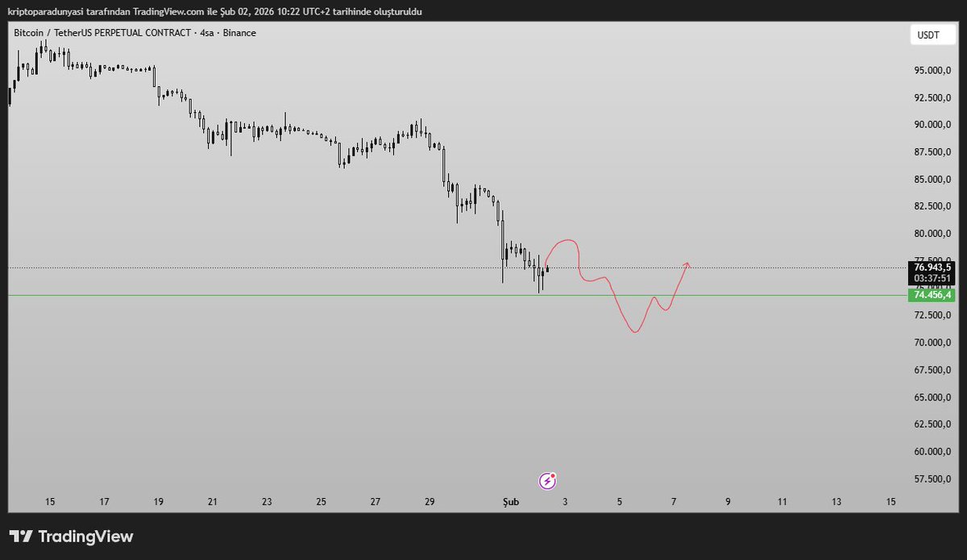
Task: Click date label 17 on the time axis
Action: 104,502
